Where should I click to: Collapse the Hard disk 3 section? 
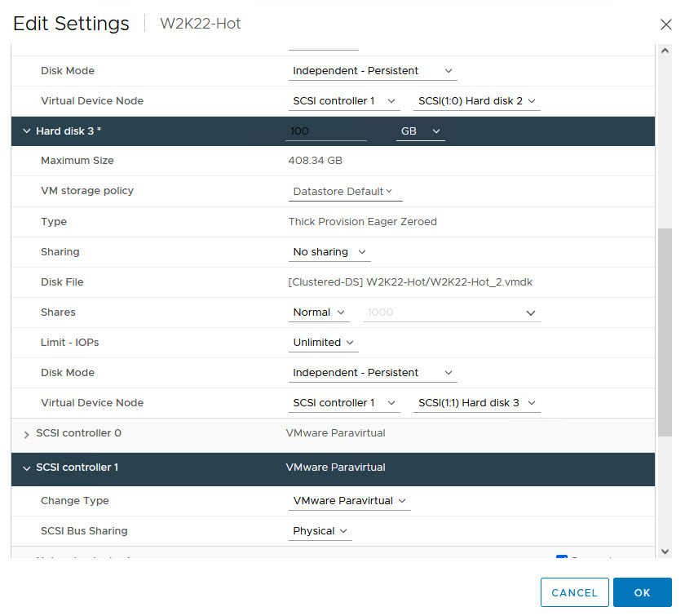click(x=26, y=131)
